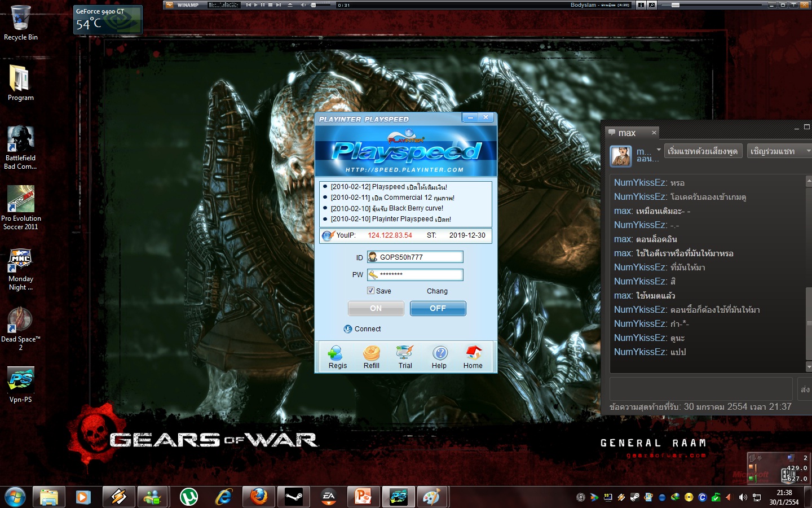Click the Chang link in Playspeed
Viewport: 812px width, 508px height.
(x=437, y=291)
